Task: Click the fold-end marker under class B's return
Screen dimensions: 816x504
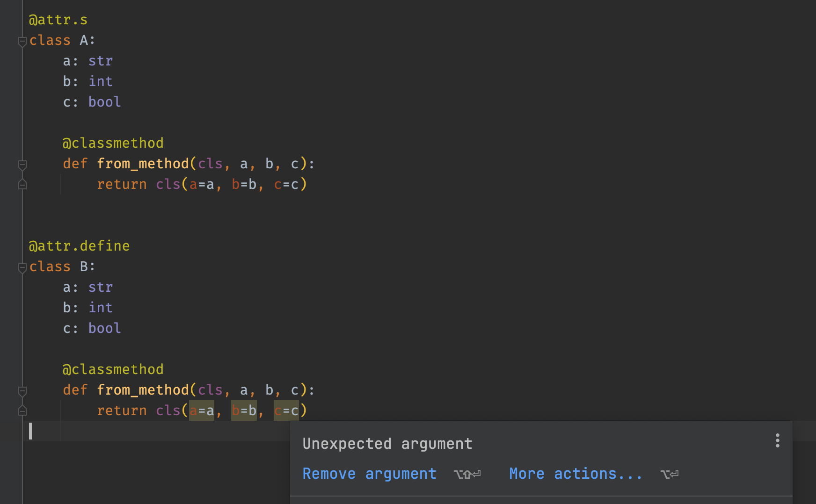Action: [x=22, y=411]
